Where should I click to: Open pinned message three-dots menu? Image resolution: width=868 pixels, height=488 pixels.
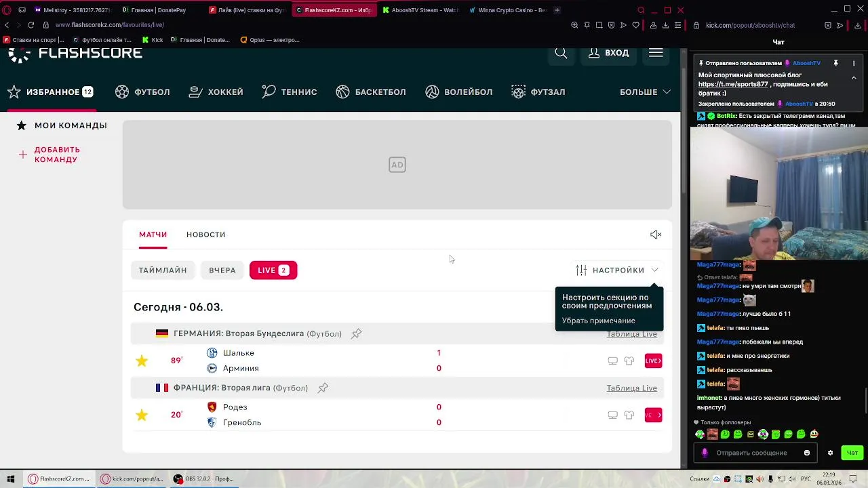pos(854,63)
